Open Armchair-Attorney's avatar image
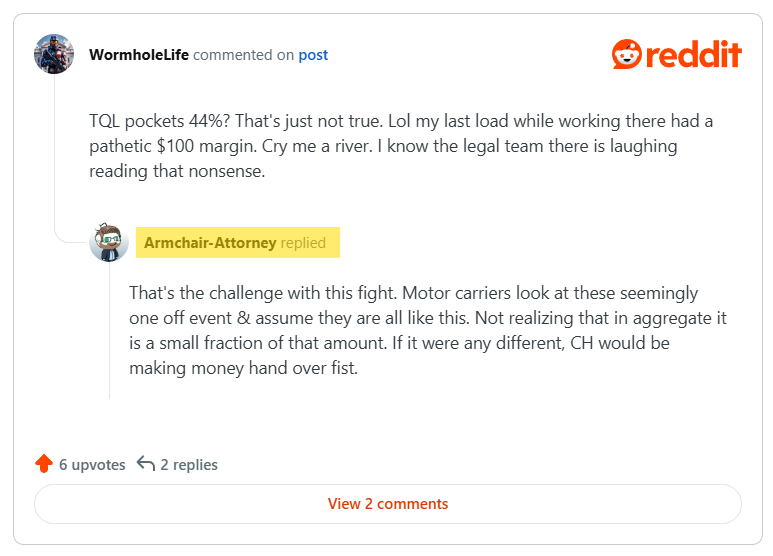 [x=109, y=243]
